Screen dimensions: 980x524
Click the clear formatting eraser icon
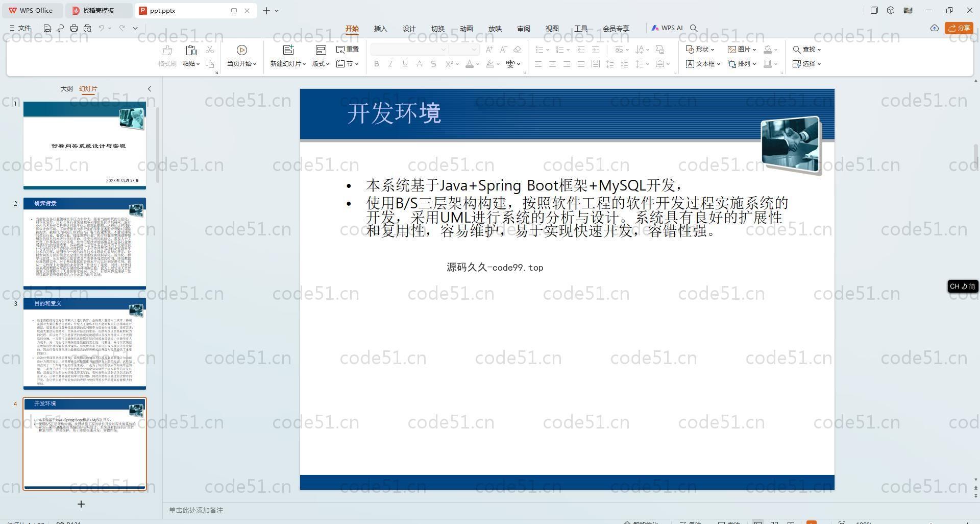[x=518, y=50]
